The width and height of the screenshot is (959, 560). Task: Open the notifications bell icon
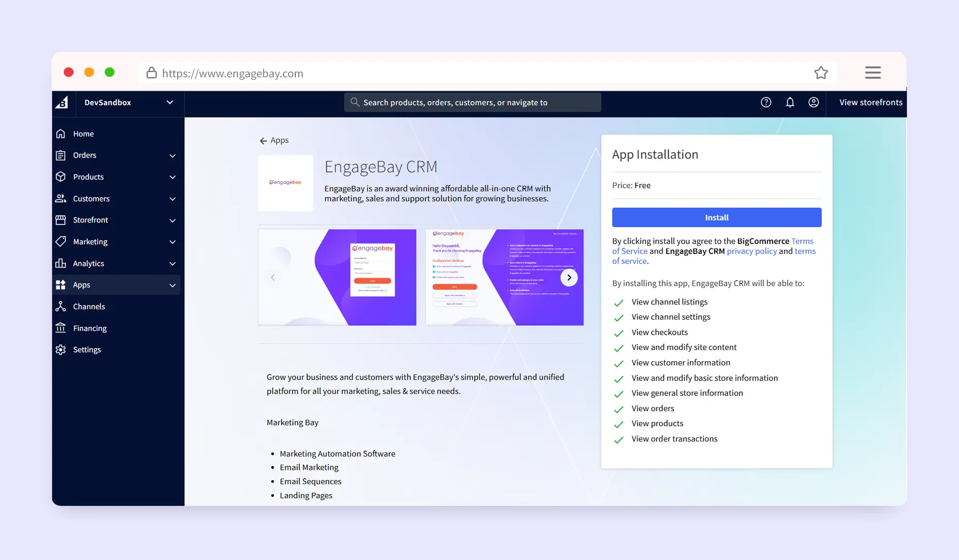click(789, 103)
